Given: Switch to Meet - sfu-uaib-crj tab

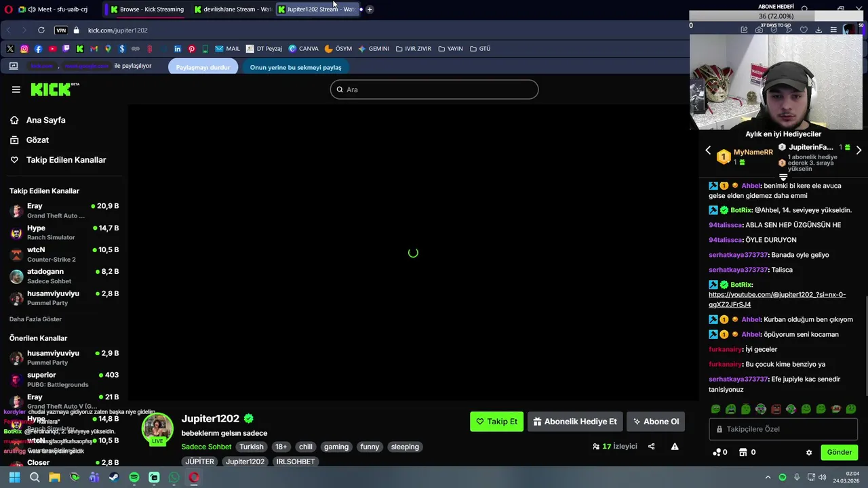Looking at the screenshot, I should tap(53, 9).
